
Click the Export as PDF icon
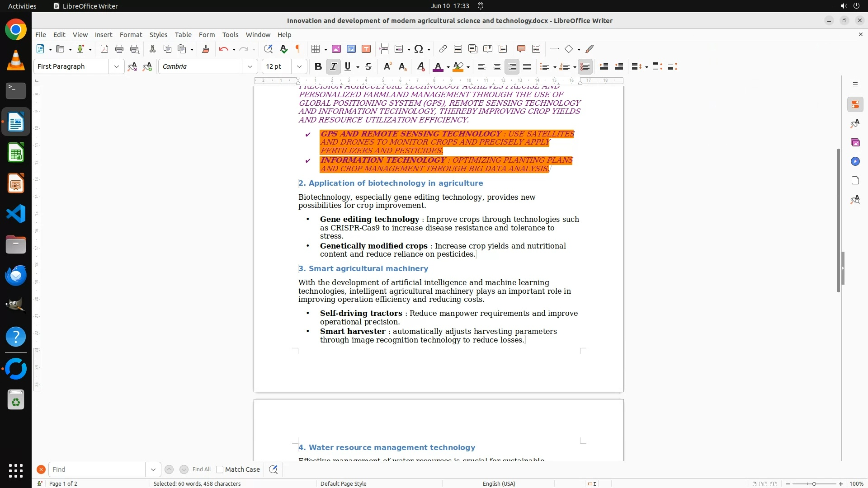104,49
